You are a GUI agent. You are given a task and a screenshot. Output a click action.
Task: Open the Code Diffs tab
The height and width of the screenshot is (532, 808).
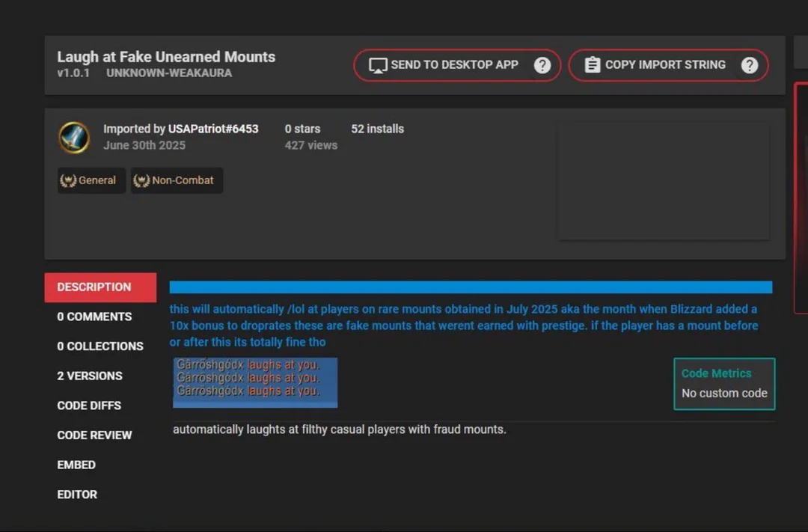89,406
